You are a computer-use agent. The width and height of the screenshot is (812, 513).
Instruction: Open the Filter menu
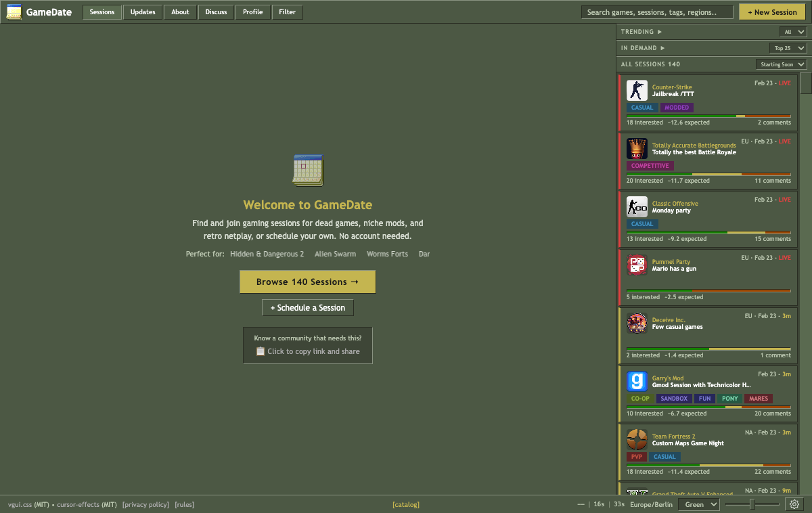click(x=288, y=12)
